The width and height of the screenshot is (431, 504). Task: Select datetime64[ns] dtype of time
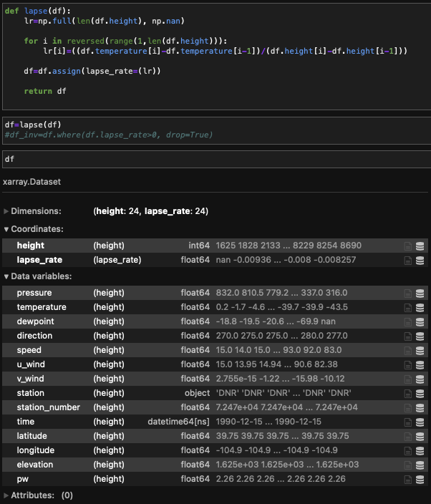pos(178,422)
